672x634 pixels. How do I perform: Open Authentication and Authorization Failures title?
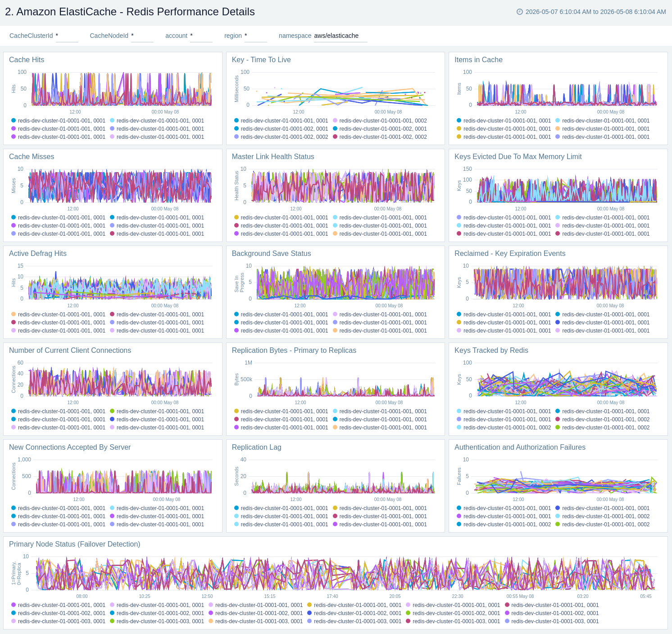520,447
